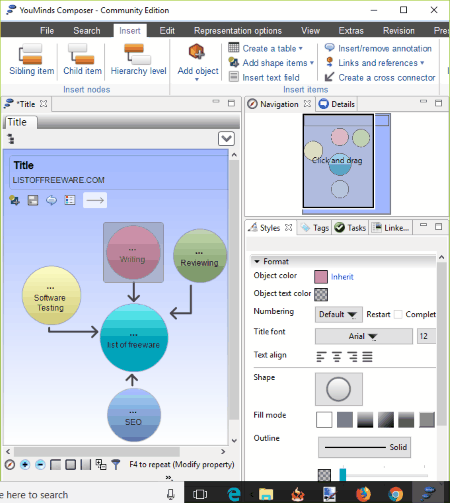The height and width of the screenshot is (503, 450).
Task: Insert a Child item node
Action: [x=82, y=60]
